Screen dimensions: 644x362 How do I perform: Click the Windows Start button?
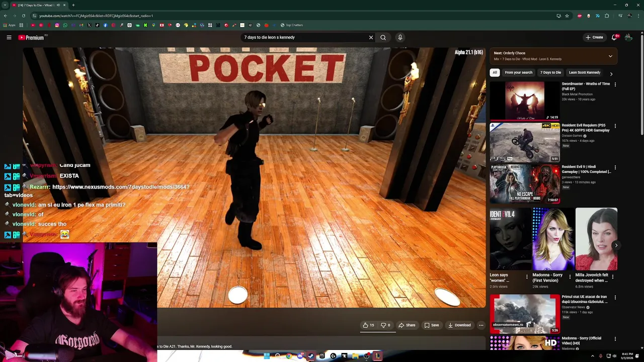click(267, 356)
